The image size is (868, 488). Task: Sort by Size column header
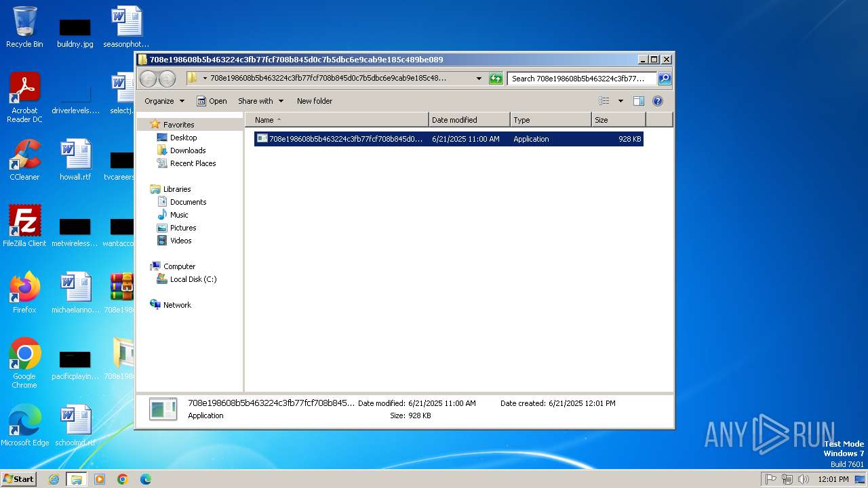pos(618,120)
